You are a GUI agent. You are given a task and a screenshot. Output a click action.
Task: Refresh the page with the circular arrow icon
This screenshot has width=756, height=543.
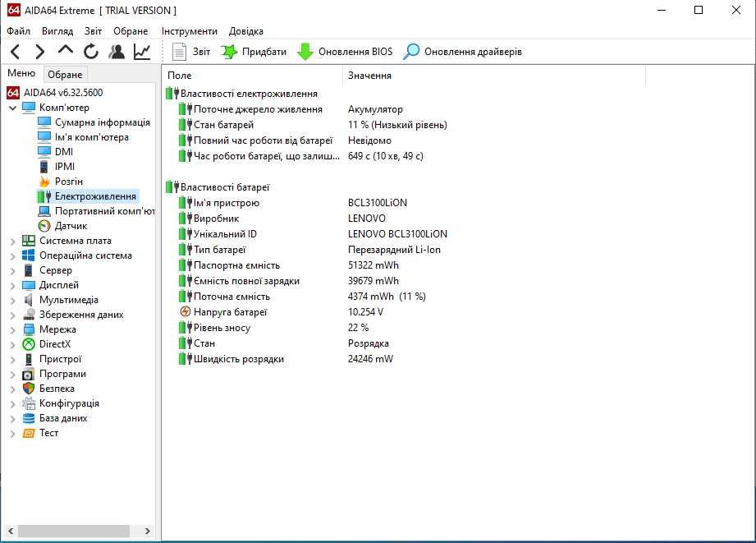pyautogui.click(x=91, y=52)
